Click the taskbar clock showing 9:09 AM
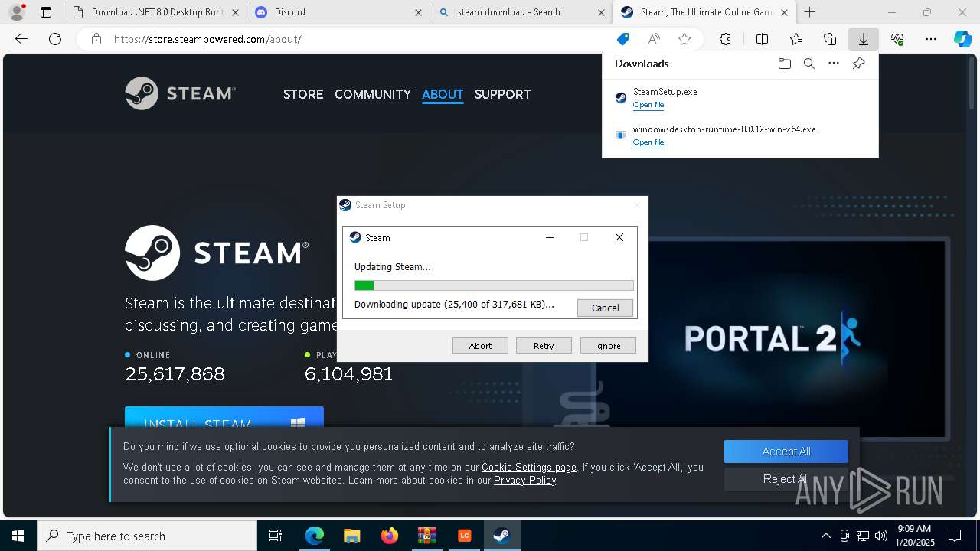 click(x=914, y=536)
